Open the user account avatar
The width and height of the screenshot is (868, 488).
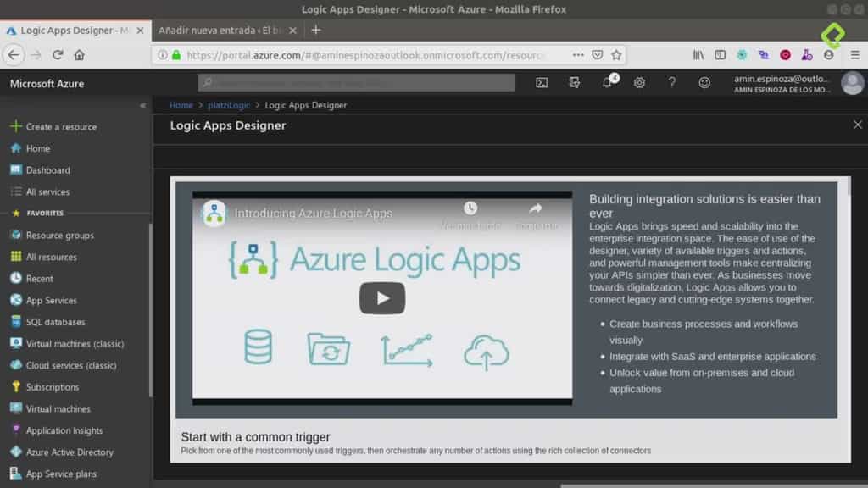(852, 84)
